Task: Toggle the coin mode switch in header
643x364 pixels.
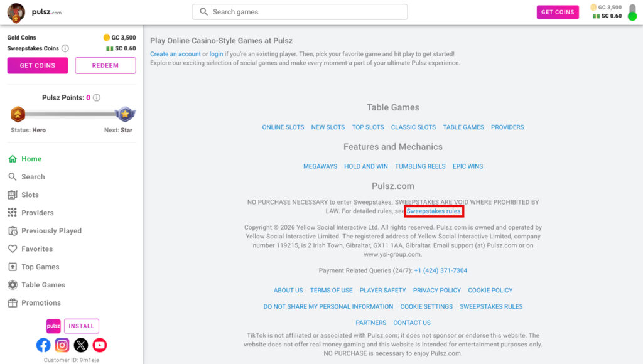Action: pos(632,12)
